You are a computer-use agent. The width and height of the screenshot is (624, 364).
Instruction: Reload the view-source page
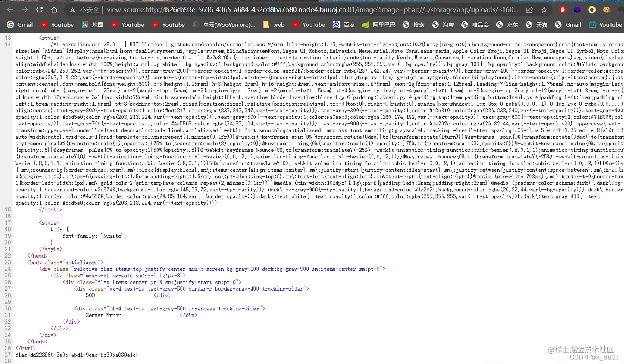[40, 9]
